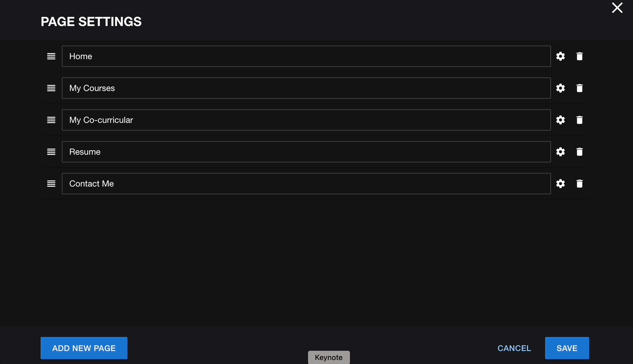Click the ADD NEW PAGE button
Image resolution: width=633 pixels, height=364 pixels.
tap(84, 348)
